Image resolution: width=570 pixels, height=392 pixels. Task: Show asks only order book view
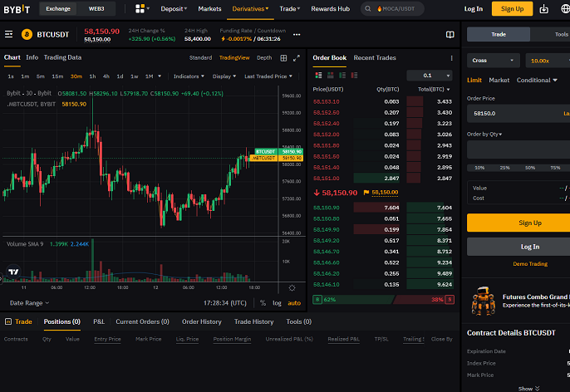(355, 76)
